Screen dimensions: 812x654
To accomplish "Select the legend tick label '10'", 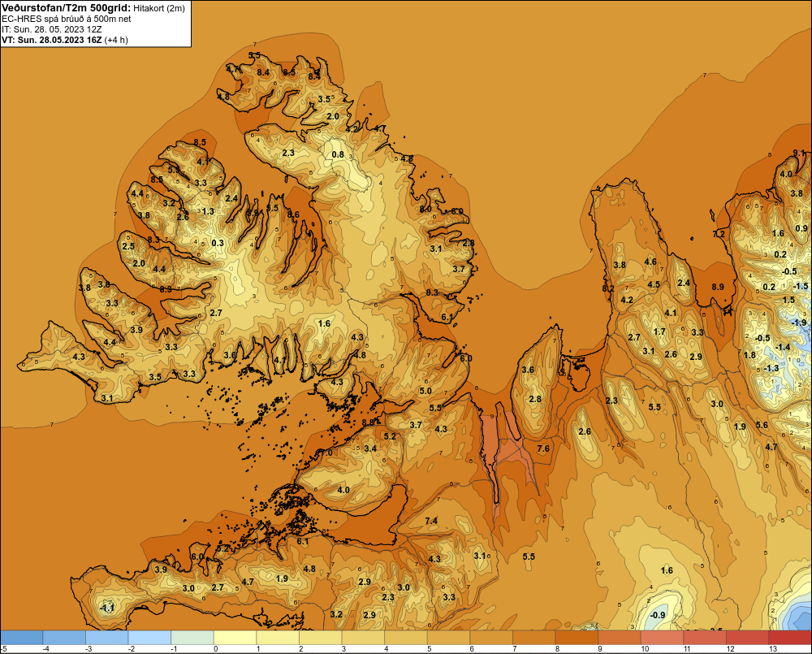I will [645, 649].
